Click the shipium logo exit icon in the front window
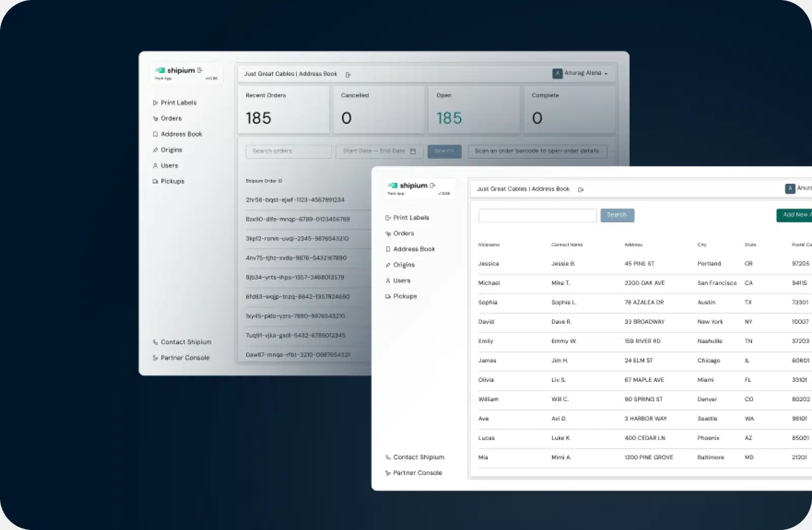 point(432,186)
